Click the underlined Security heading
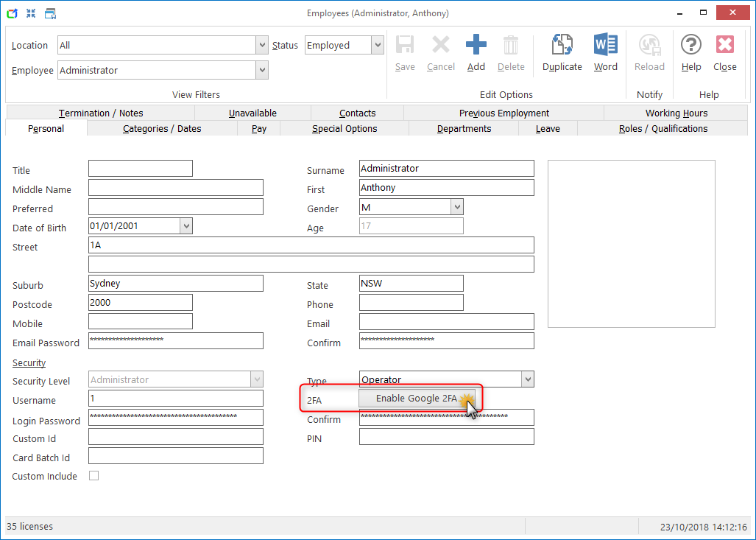756x540 pixels. (29, 363)
